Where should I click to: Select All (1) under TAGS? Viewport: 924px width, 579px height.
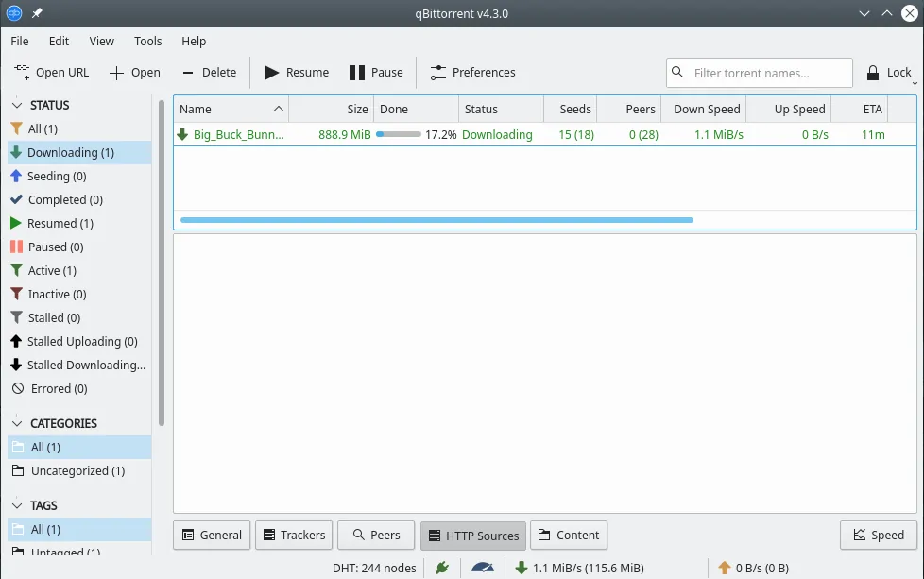tap(79, 530)
